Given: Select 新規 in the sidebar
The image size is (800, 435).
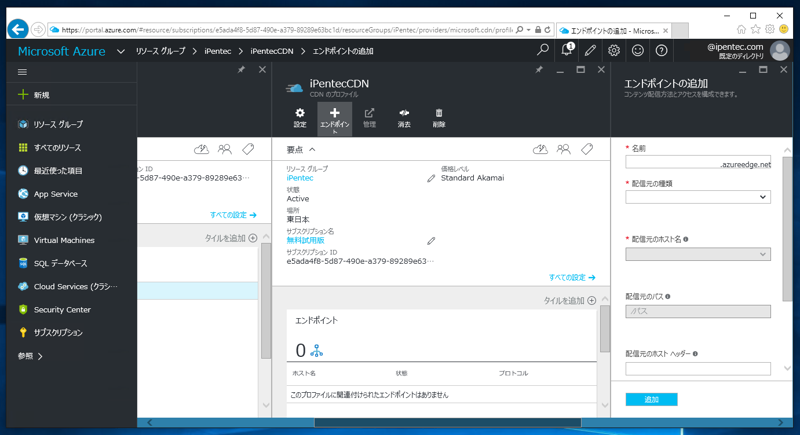Looking at the screenshot, I should [71, 95].
